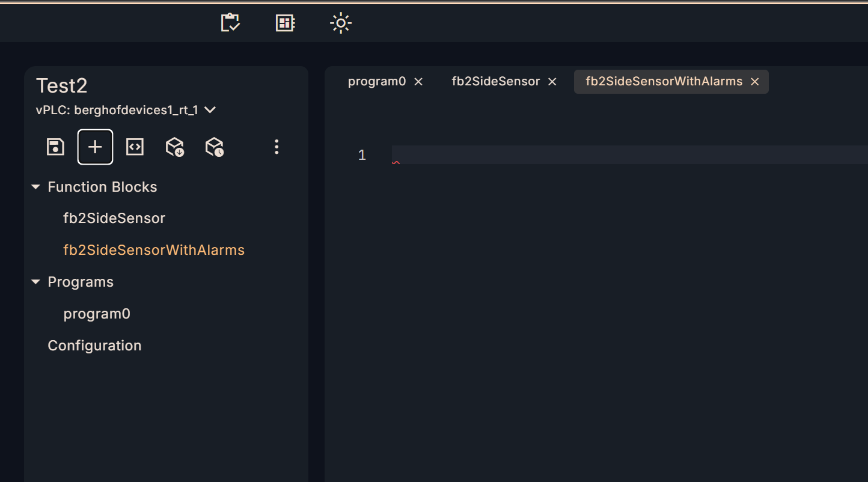Switch to the program0 tab
Screen dimensions: 868x482
tap(377, 82)
